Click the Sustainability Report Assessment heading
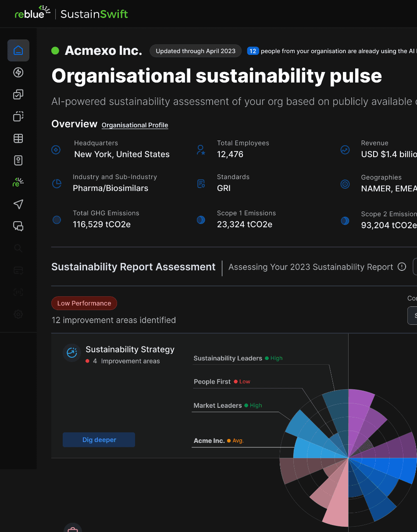Screen dimensions: 417x532 pos(133,267)
